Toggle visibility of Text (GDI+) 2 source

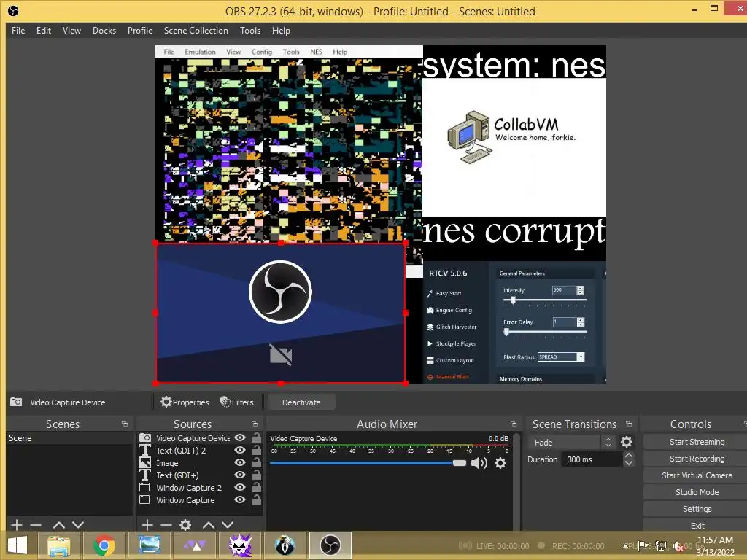tap(240, 450)
